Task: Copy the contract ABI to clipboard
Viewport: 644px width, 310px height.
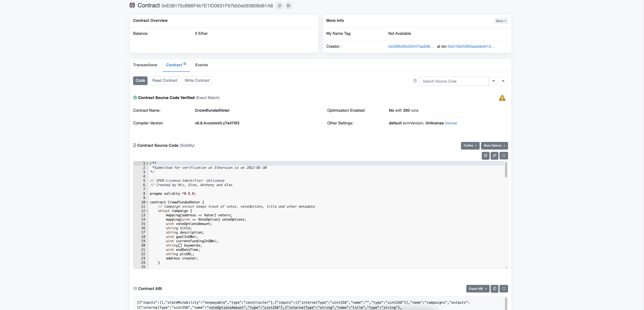Action: (494, 289)
